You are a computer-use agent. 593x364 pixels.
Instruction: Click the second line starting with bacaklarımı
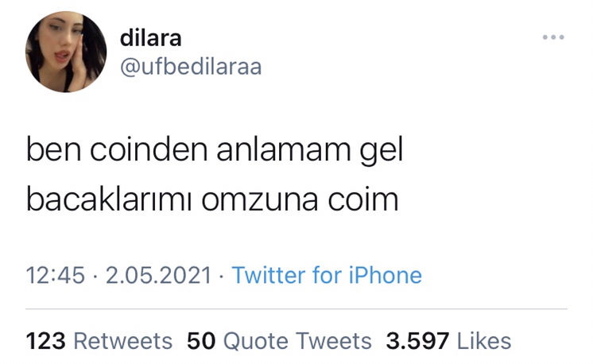coord(212,199)
